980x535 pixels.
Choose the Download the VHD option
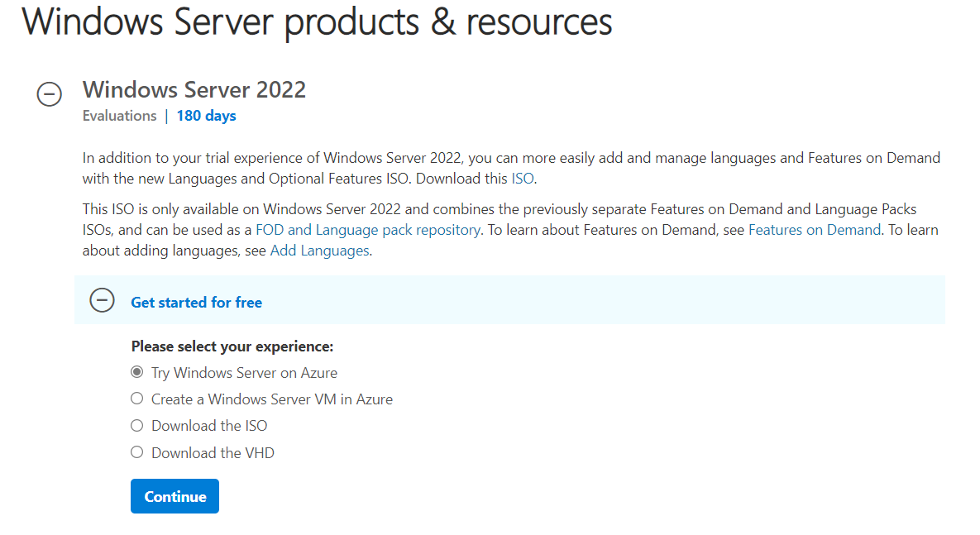(137, 451)
